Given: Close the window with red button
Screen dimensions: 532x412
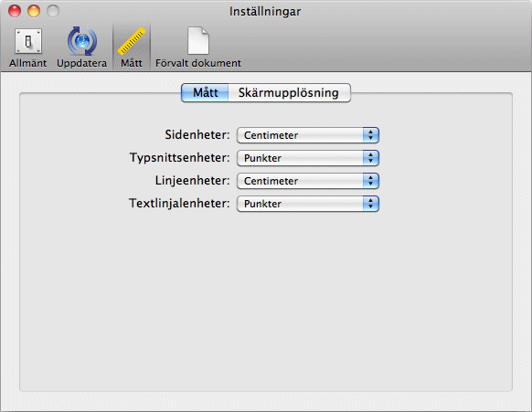Looking at the screenshot, I should pos(15,11).
